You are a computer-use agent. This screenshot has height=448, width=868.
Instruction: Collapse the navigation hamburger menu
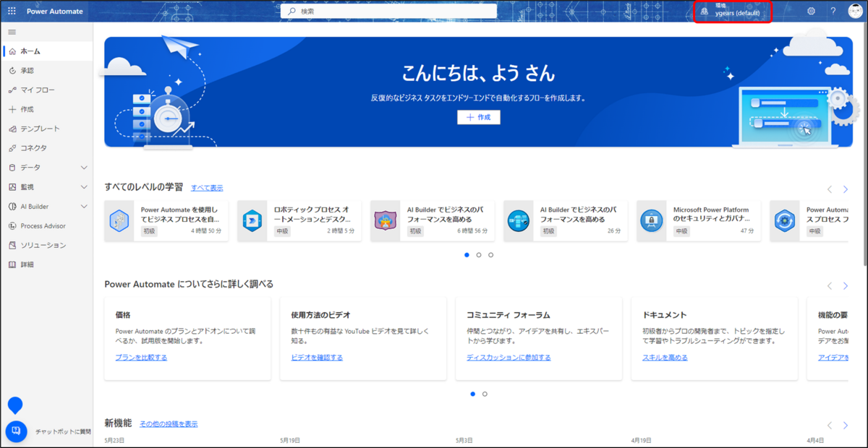pyautogui.click(x=12, y=33)
